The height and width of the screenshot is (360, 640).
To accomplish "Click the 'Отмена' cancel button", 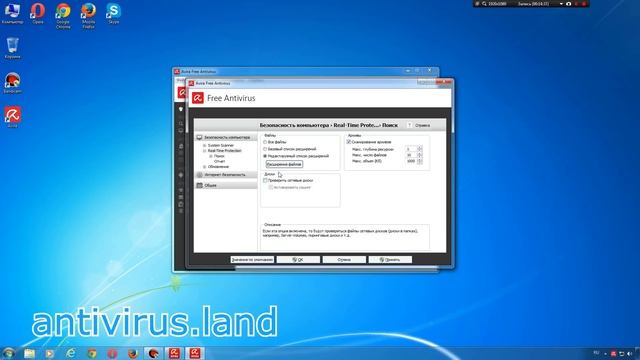I will [x=344, y=260].
